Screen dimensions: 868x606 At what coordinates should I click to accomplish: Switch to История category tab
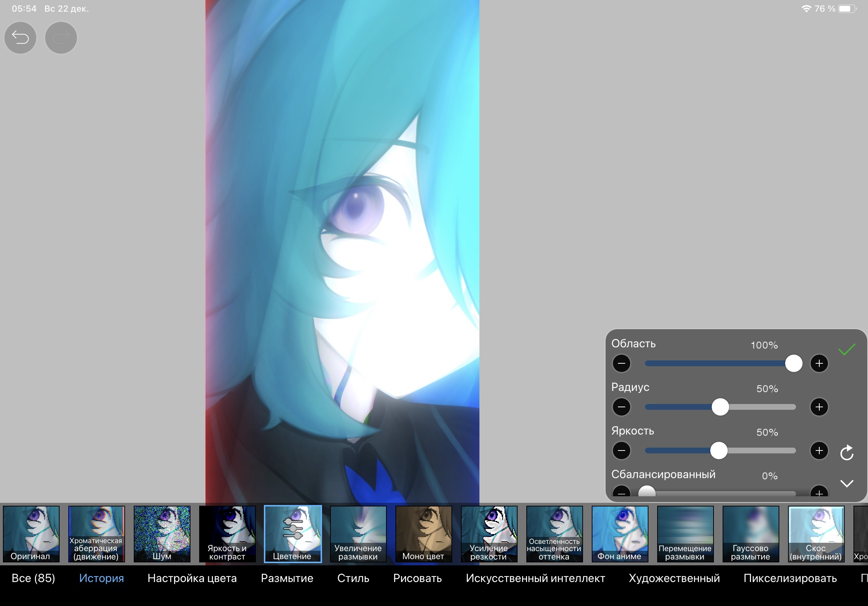101,578
